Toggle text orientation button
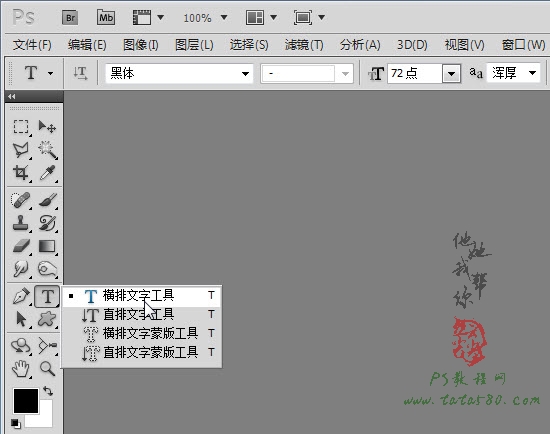The image size is (550, 434). [80, 73]
